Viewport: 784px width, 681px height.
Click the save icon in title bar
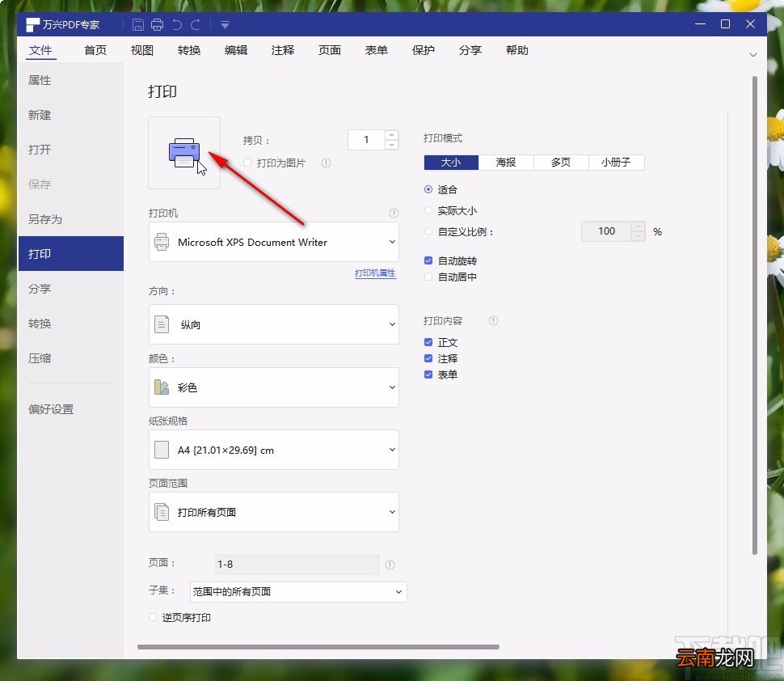click(138, 24)
